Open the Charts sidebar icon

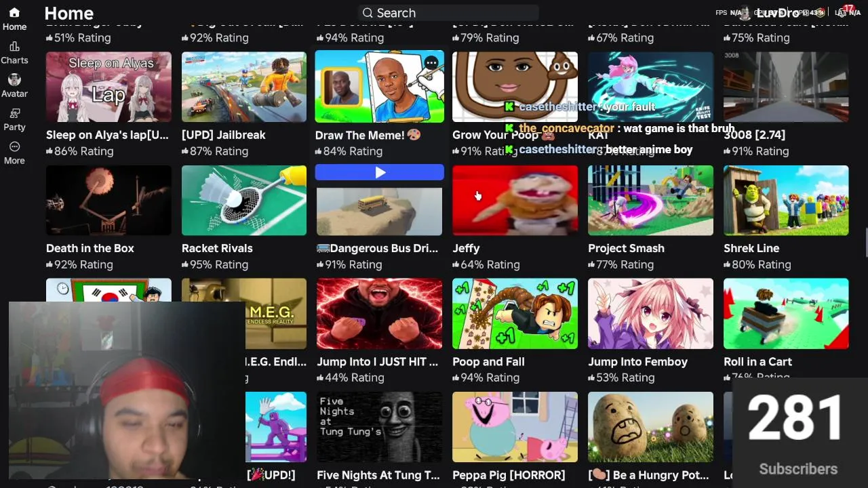[x=14, y=53]
